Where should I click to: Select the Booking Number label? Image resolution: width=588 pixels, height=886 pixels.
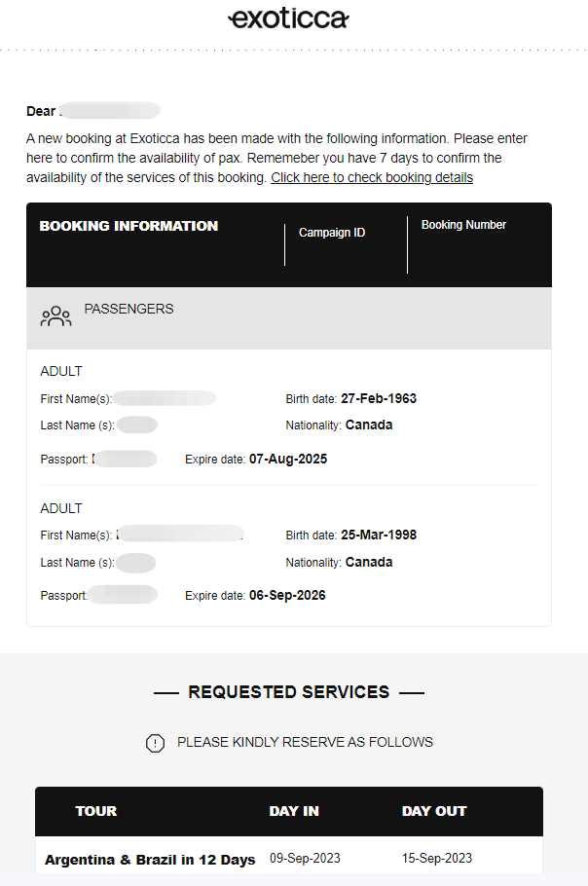463,225
